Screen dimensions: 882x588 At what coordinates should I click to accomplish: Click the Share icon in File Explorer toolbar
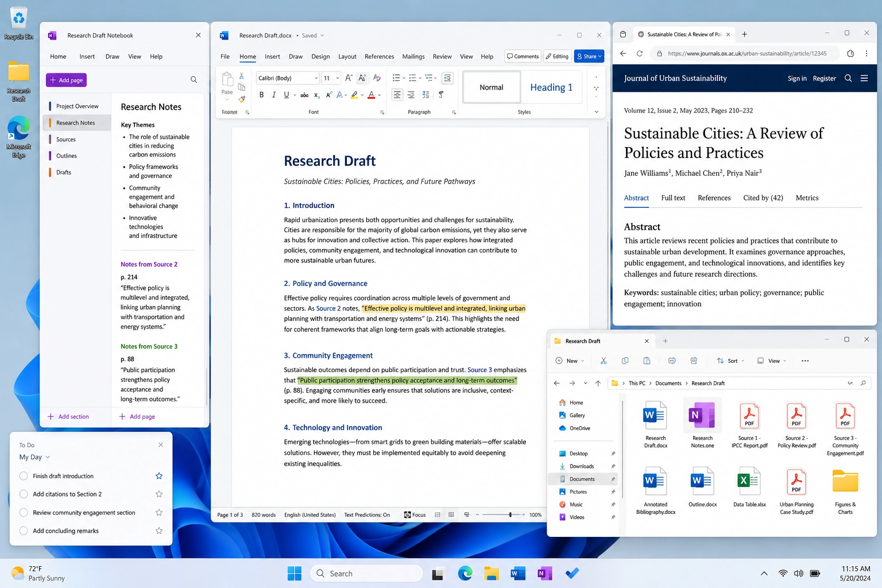pos(694,361)
